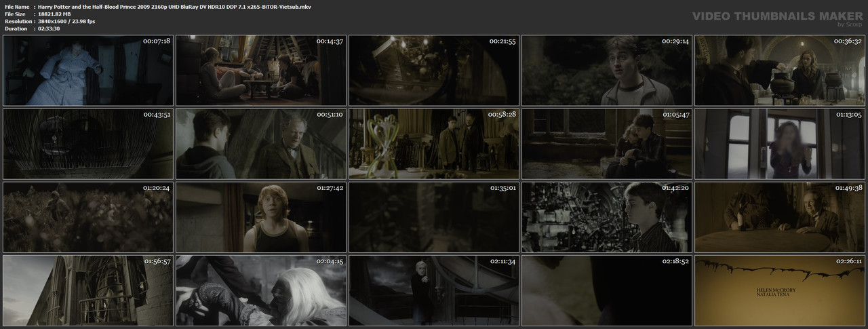Select the frame stamped 00:58:28

[434, 144]
